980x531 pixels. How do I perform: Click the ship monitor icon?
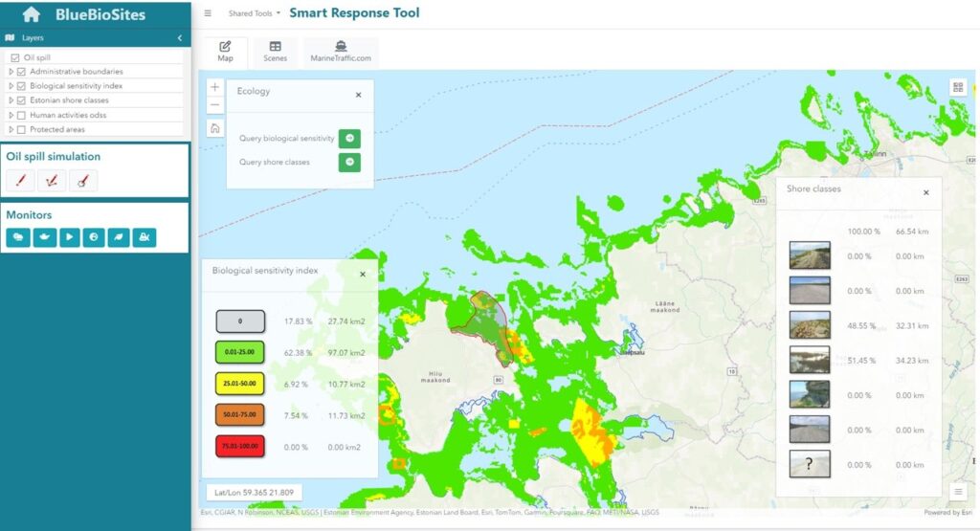point(43,237)
